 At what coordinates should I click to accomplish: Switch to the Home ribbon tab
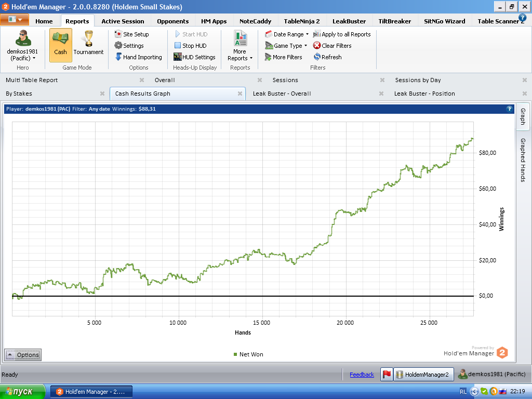[44, 21]
